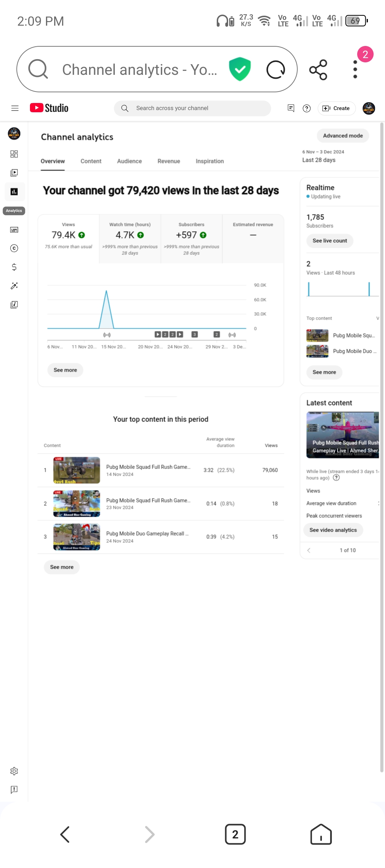Click See live count button
This screenshot has width=385, height=868.
[330, 241]
